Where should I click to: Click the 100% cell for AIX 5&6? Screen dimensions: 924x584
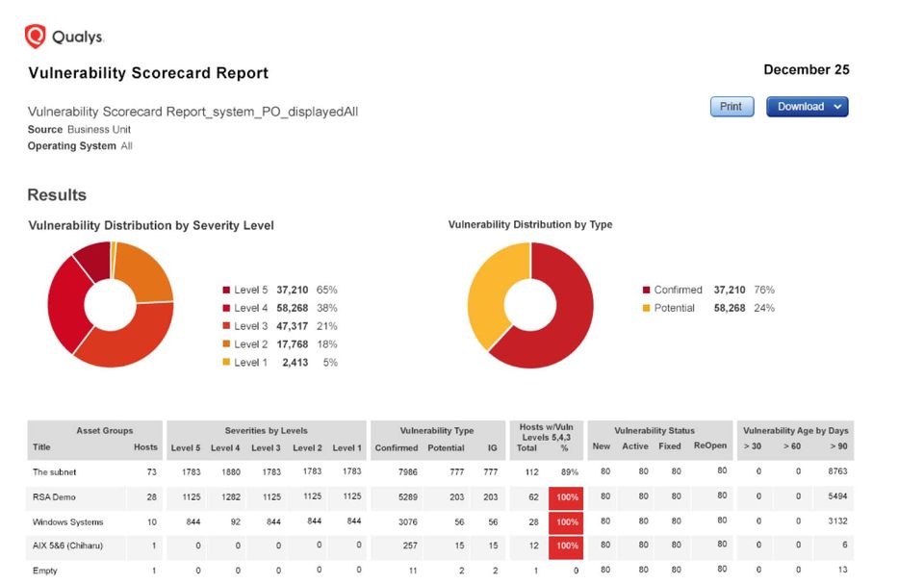[566, 546]
